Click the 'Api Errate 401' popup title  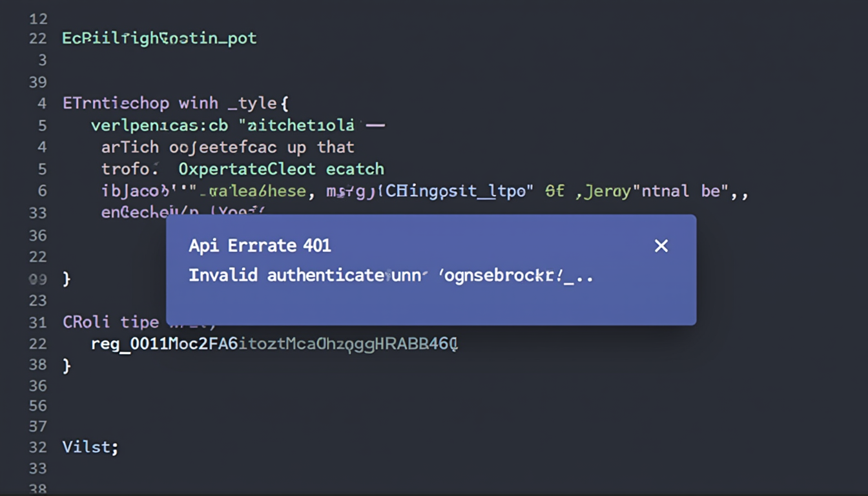coord(260,245)
